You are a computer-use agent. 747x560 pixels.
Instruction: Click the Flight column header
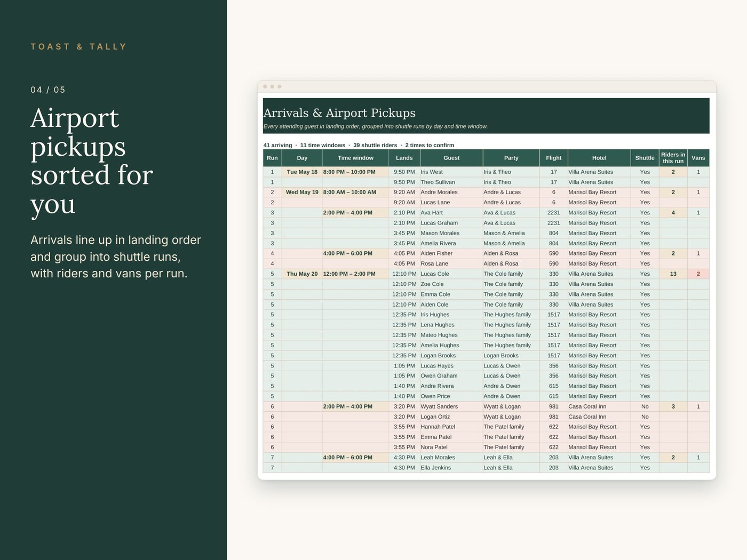[x=554, y=158]
